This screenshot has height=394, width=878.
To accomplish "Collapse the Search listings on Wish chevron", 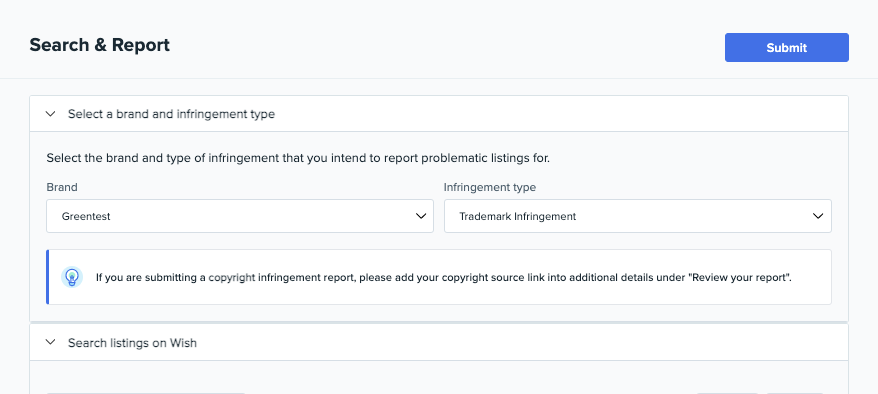I will click(x=50, y=342).
